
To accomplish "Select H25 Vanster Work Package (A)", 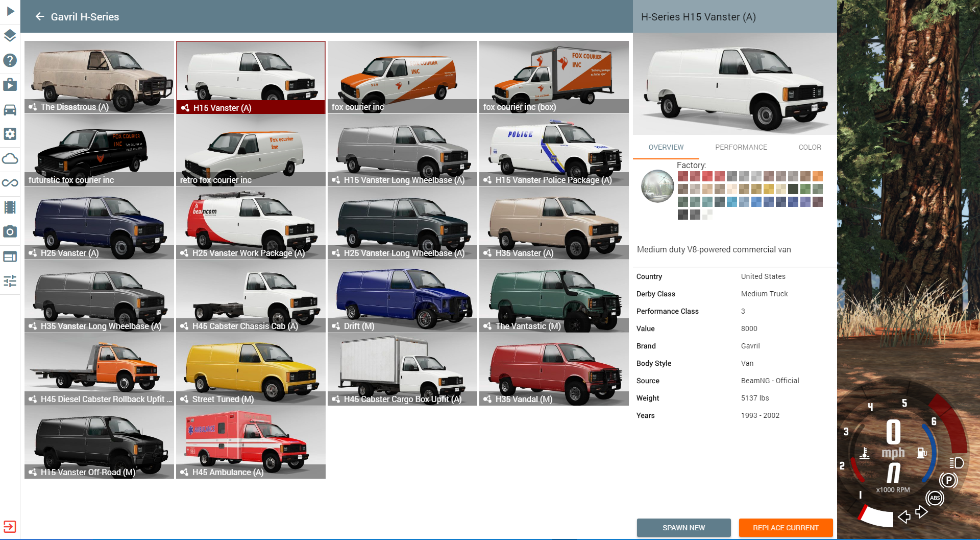I will click(251, 223).
